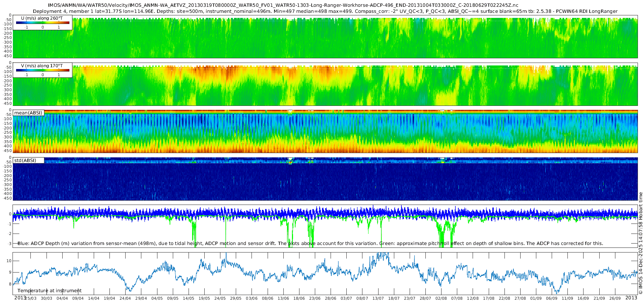Click the 24/04 date tick label
Image resolution: width=644 pixels, height=304 pixels.
click(125, 298)
